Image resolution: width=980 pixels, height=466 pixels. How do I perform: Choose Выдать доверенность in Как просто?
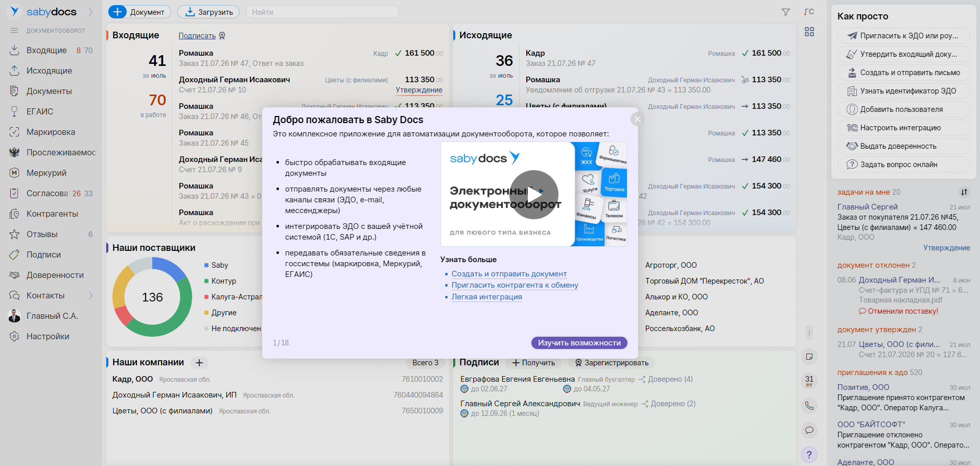pos(904,146)
